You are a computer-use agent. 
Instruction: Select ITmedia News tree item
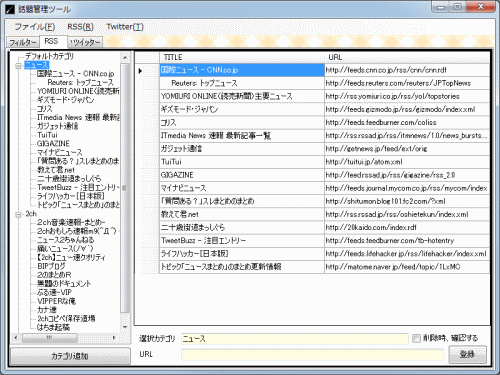[78, 117]
